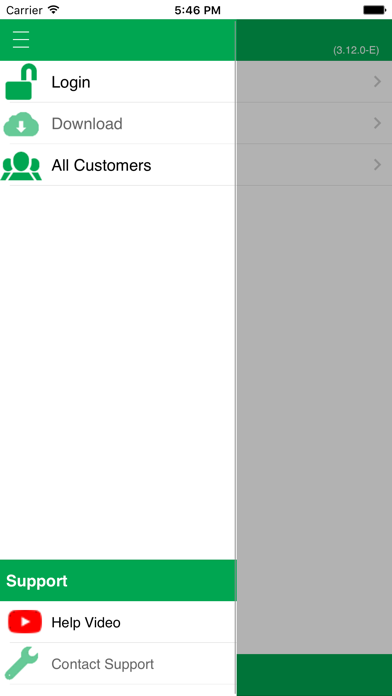Select Contact Support
This screenshot has height=696, width=392.
[x=118, y=664]
